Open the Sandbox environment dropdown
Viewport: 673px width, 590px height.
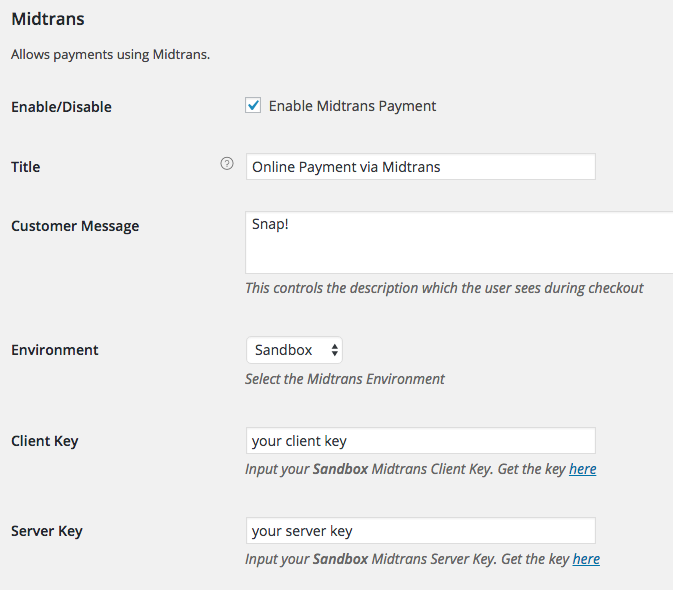294,350
